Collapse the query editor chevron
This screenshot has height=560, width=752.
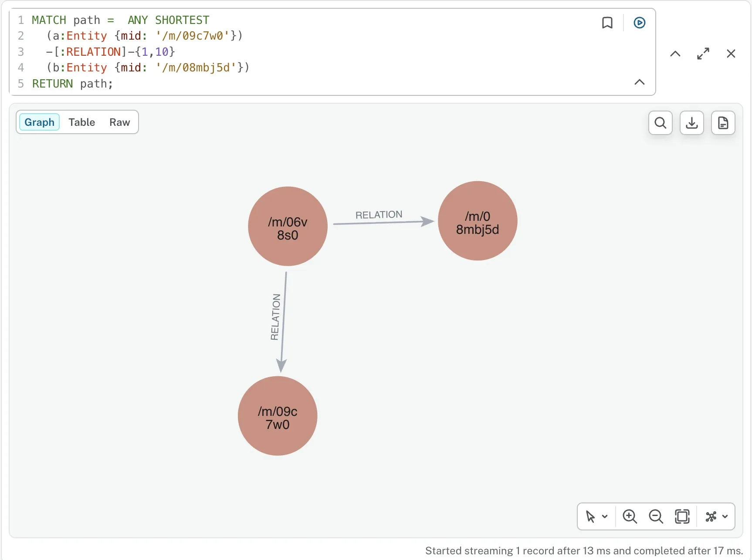pyautogui.click(x=639, y=82)
